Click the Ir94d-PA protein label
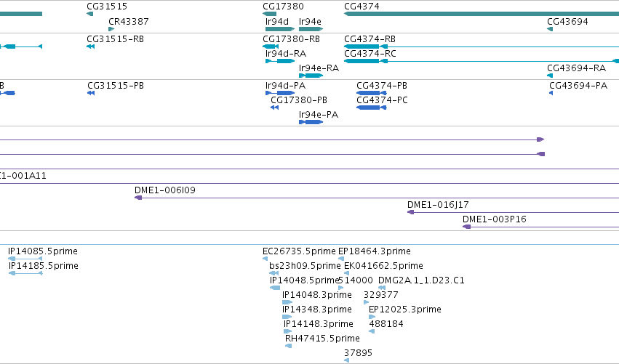Viewport: 619px width, 364px height. click(285, 86)
